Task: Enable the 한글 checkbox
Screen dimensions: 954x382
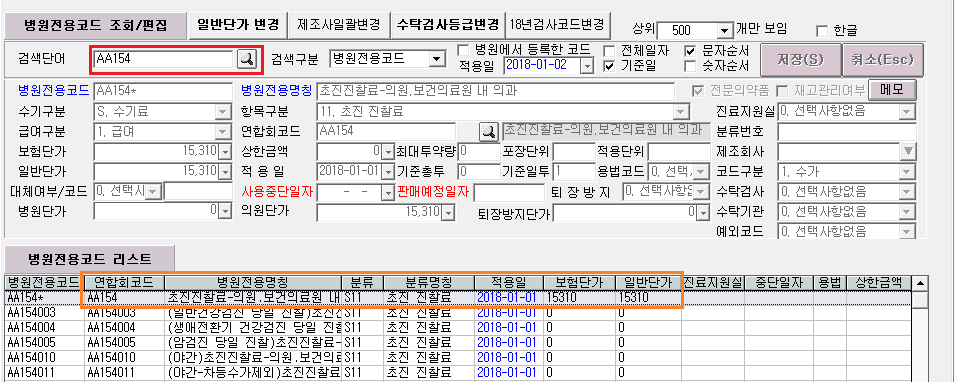Action: 822,29
